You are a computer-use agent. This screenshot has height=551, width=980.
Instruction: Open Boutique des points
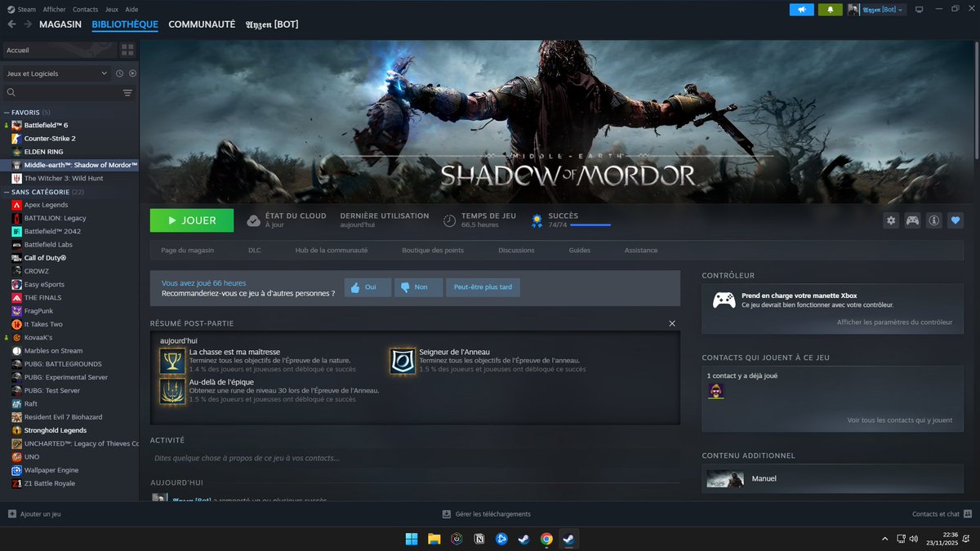click(433, 250)
